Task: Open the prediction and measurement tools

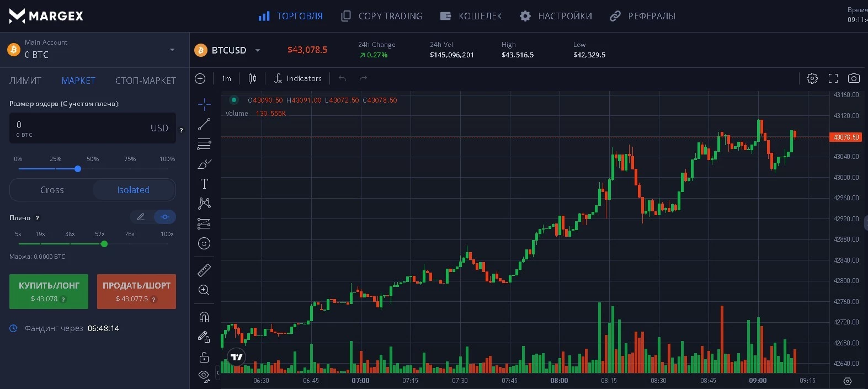Action: click(x=204, y=223)
